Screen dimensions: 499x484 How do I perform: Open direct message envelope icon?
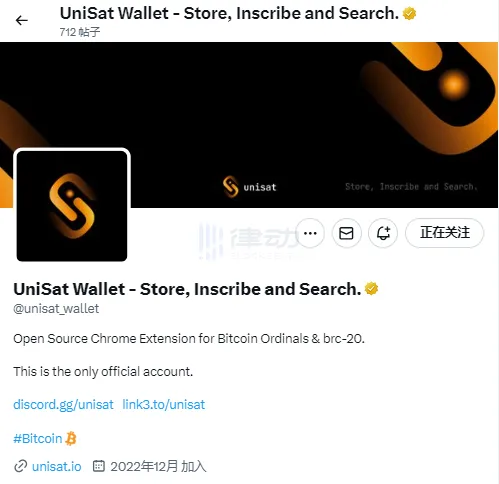pyautogui.click(x=346, y=233)
